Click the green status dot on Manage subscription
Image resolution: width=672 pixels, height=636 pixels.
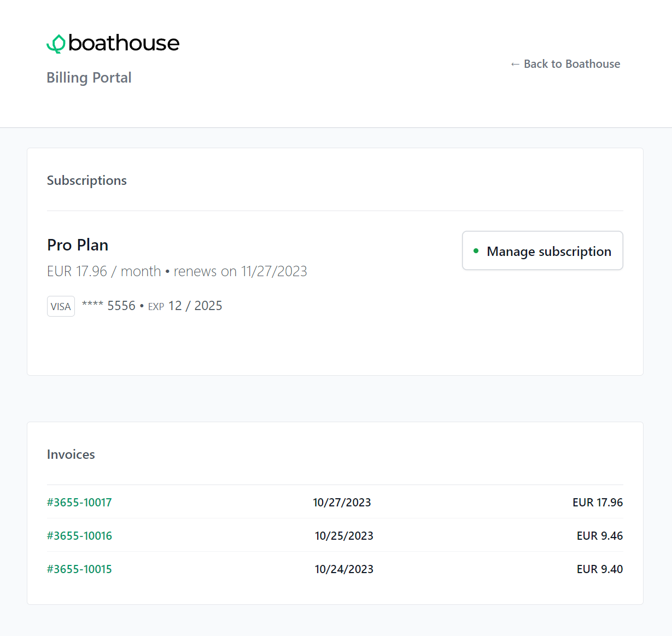(x=476, y=251)
